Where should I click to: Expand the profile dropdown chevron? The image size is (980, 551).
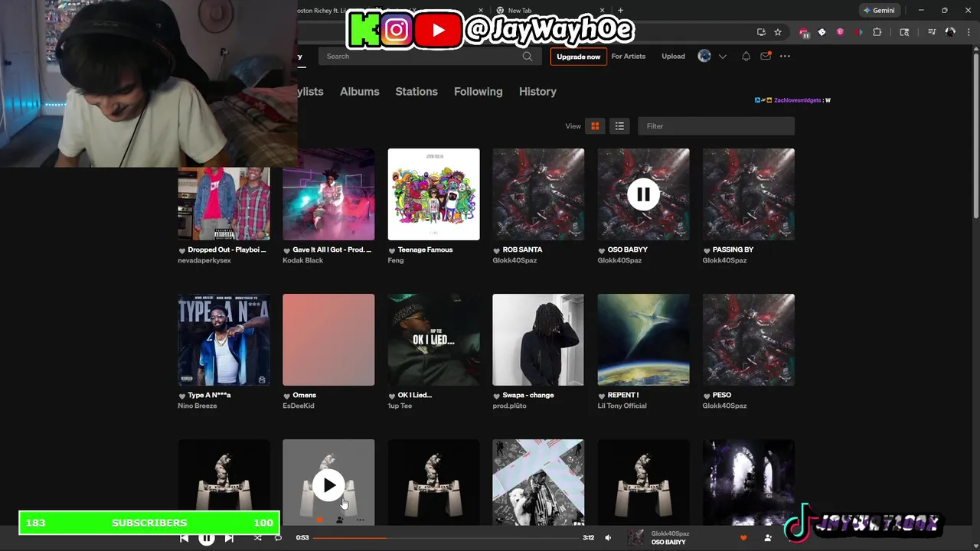[722, 56]
